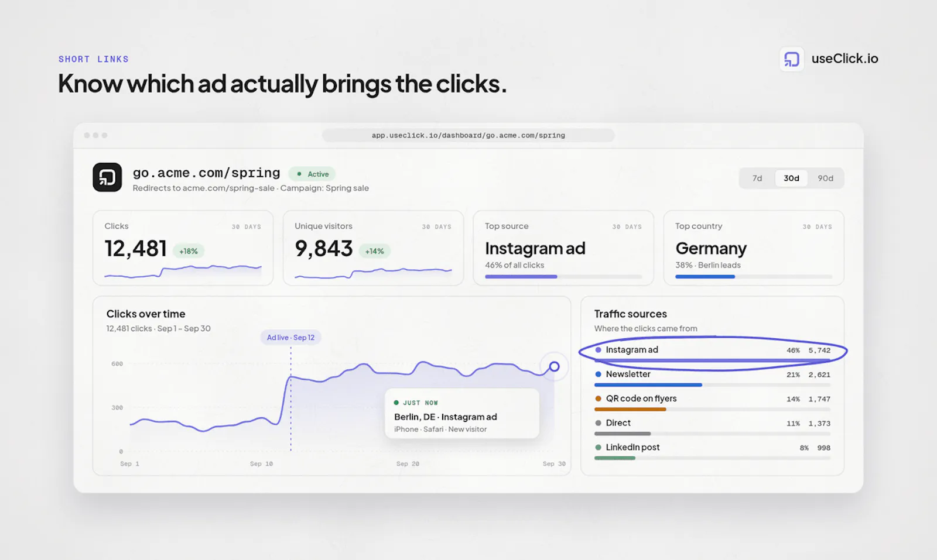
Task: Click the go.acme.com/spring link title
Action: tap(206, 173)
